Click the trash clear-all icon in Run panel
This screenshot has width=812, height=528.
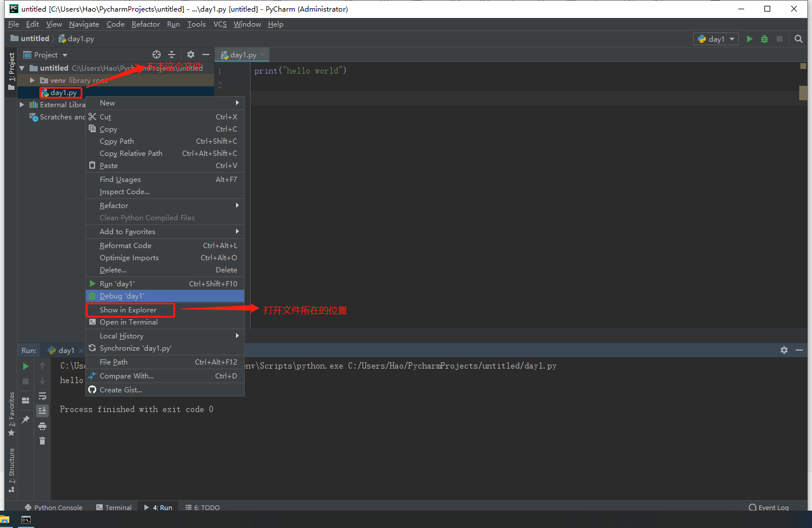(42, 441)
